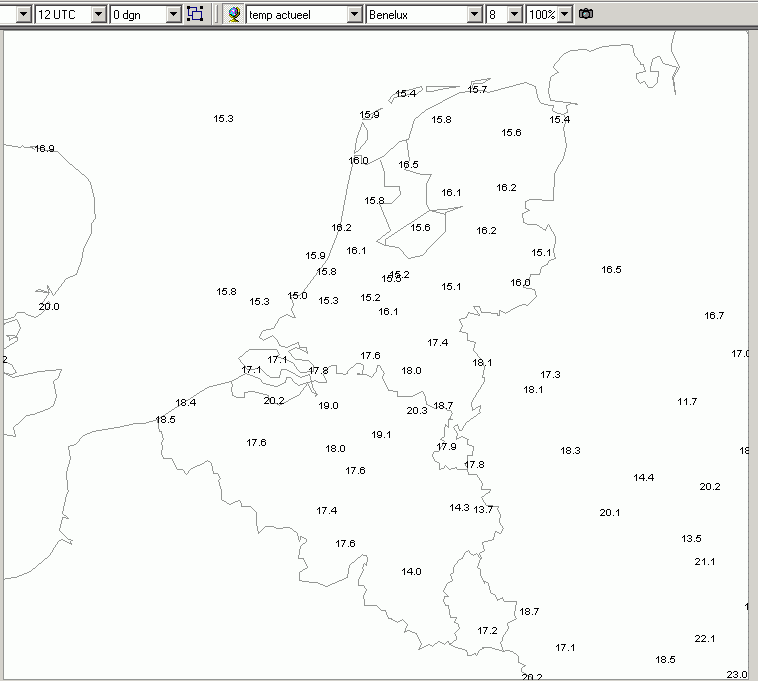Click the 11.7 temperature value in Germany
This screenshot has height=681, width=758.
(687, 402)
